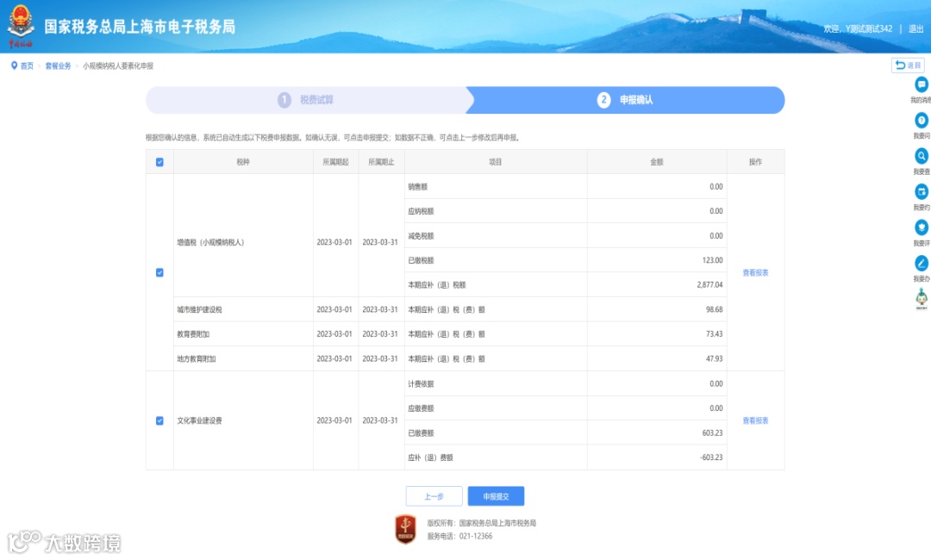Click the 2,877.04 amount
The height and width of the screenshot is (560, 931).
click(709, 285)
